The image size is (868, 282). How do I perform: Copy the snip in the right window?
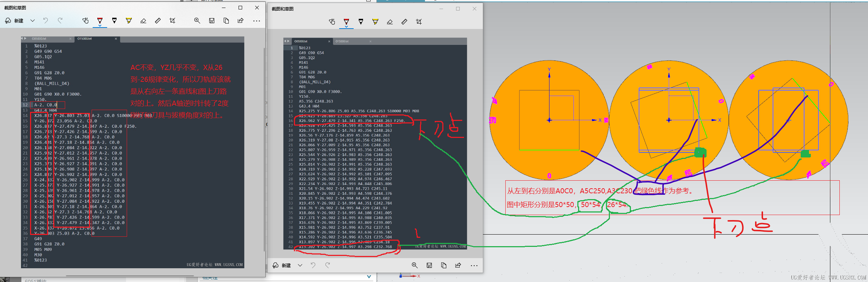(444, 265)
